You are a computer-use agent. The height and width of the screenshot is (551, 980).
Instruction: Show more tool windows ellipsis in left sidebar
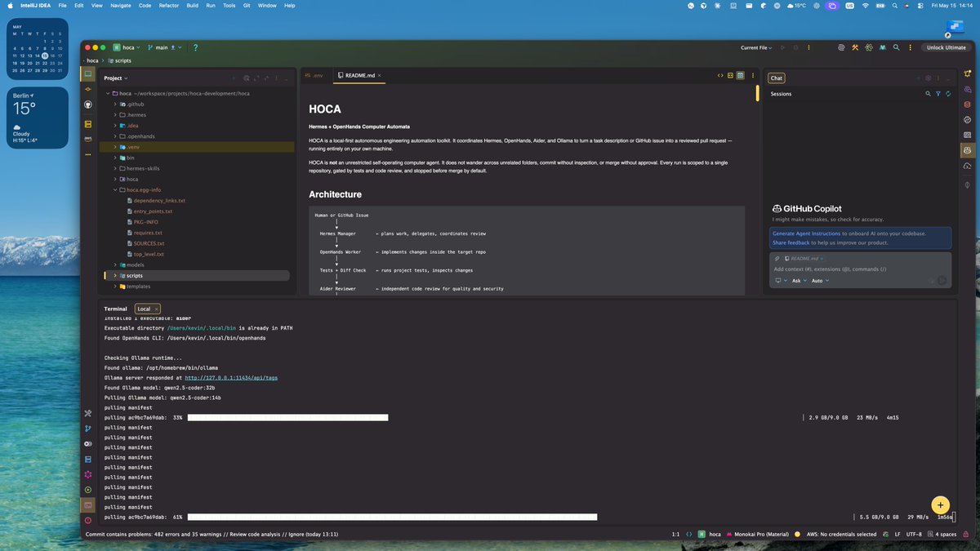click(88, 154)
